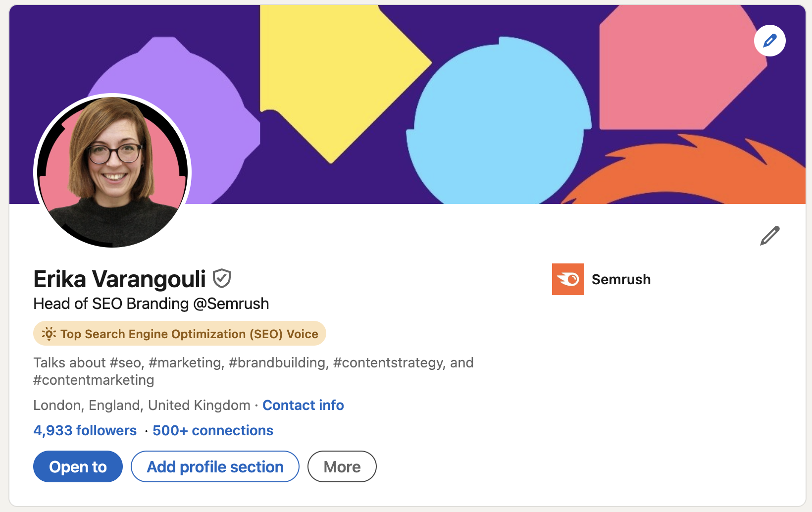Click the pencil icon on cover photo
The image size is (812, 512).
pos(769,41)
